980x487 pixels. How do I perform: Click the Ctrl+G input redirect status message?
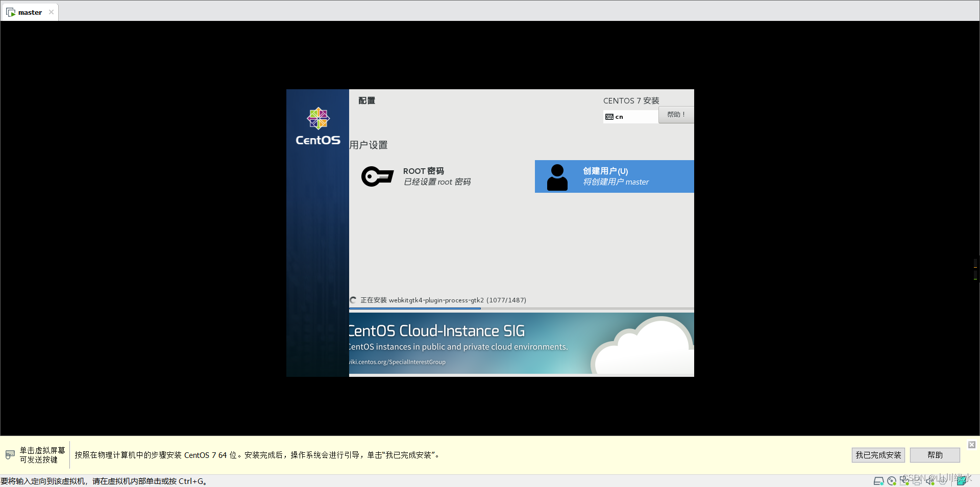(104, 481)
